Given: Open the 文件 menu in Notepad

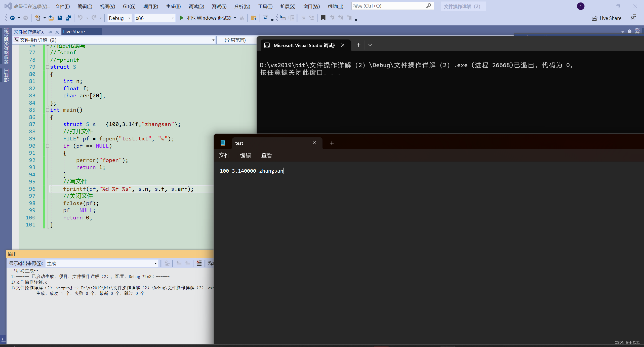Looking at the screenshot, I should [224, 155].
